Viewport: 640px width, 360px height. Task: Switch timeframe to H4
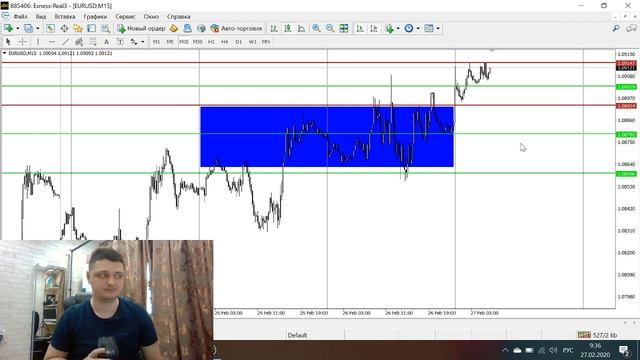pyautogui.click(x=224, y=42)
